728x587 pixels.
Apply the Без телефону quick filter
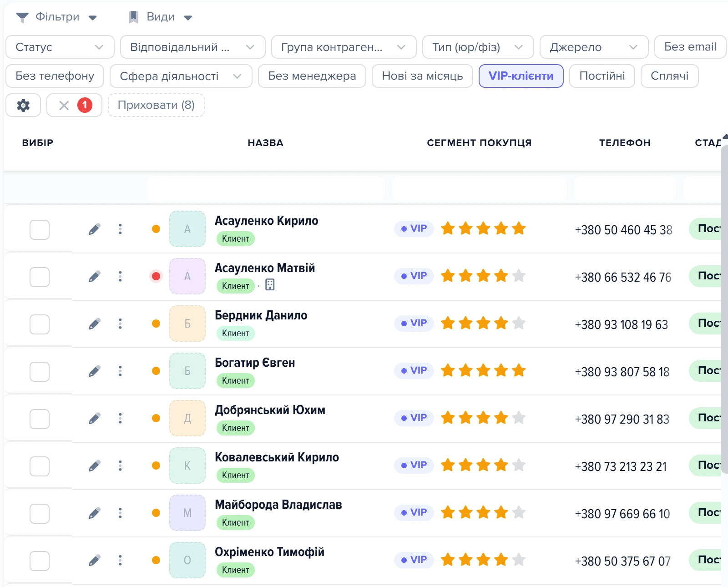pyautogui.click(x=55, y=76)
